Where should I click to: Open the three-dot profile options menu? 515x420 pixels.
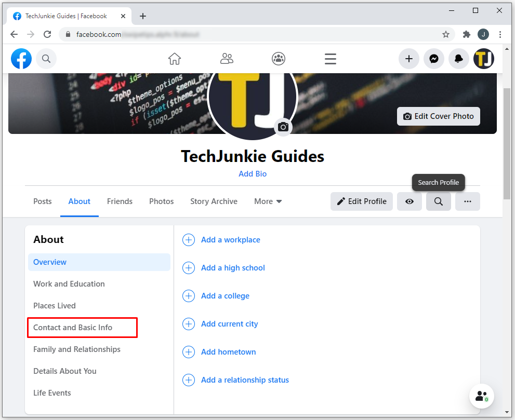pyautogui.click(x=467, y=201)
